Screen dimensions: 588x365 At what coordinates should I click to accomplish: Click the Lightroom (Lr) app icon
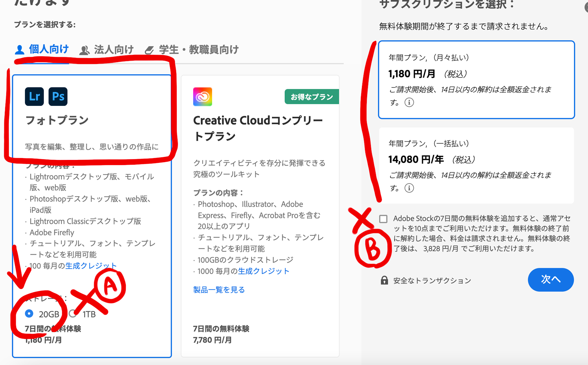pos(34,97)
